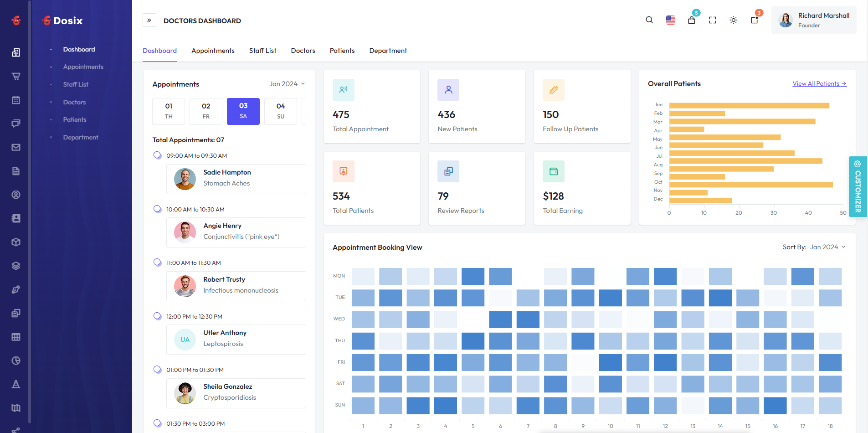Image resolution: width=868 pixels, height=433 pixels.
Task: Toggle fullscreen mode icon
Action: (713, 20)
